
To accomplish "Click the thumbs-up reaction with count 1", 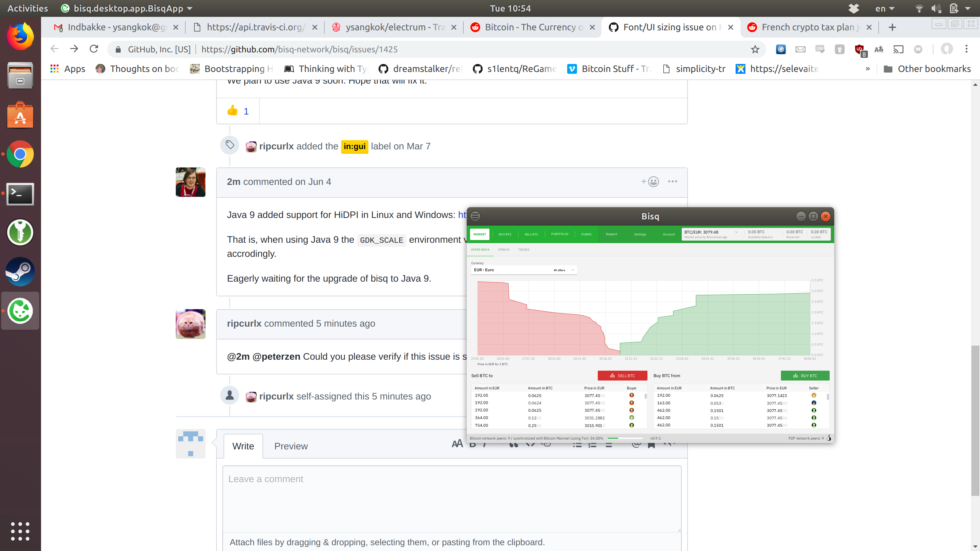I will [x=238, y=111].
